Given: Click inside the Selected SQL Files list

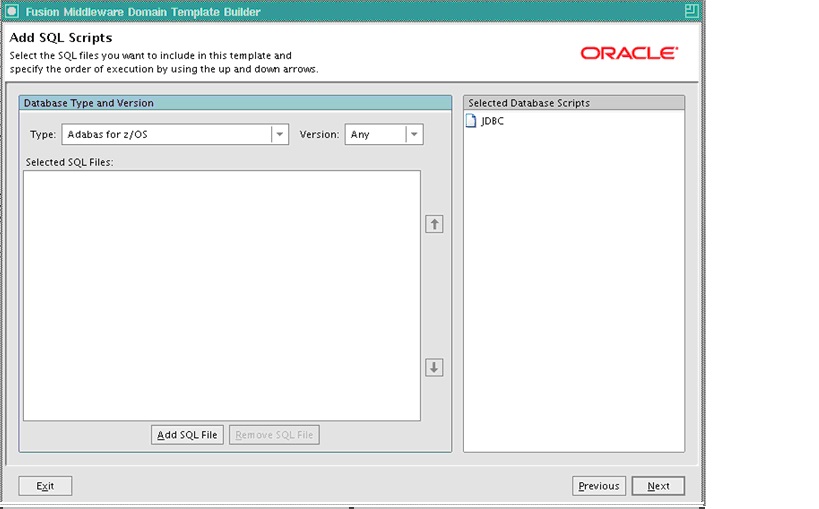Looking at the screenshot, I should [x=221, y=295].
